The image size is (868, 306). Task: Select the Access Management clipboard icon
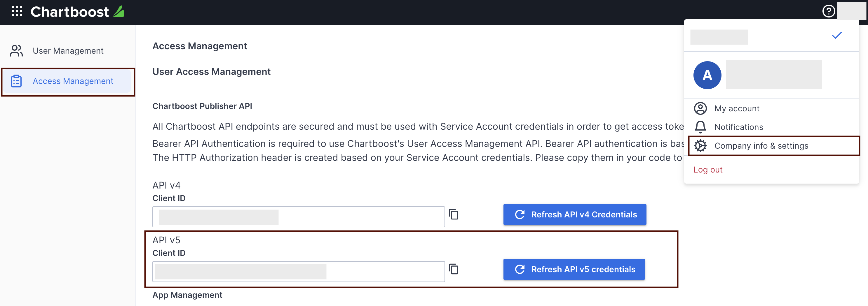[16, 81]
